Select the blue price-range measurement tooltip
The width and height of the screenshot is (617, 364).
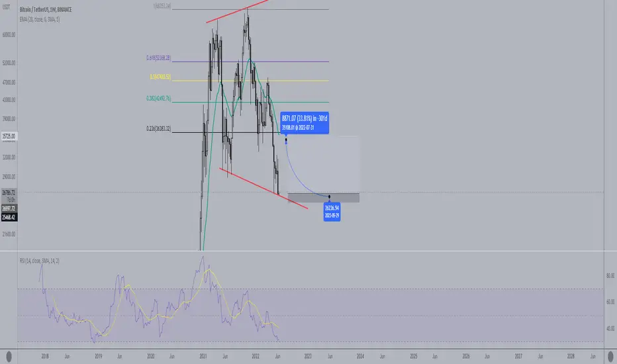pyautogui.click(x=305, y=123)
